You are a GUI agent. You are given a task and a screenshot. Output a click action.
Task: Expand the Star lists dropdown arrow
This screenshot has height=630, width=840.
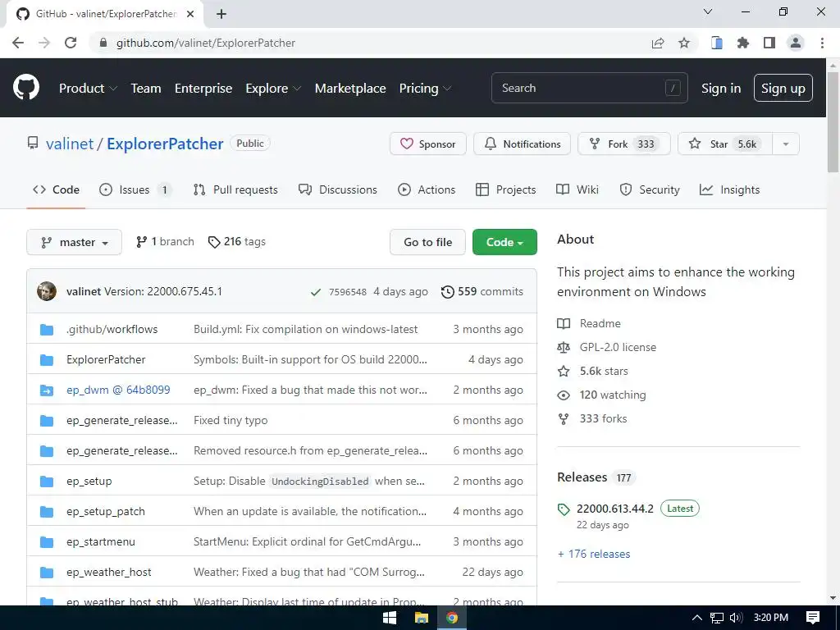pos(786,144)
